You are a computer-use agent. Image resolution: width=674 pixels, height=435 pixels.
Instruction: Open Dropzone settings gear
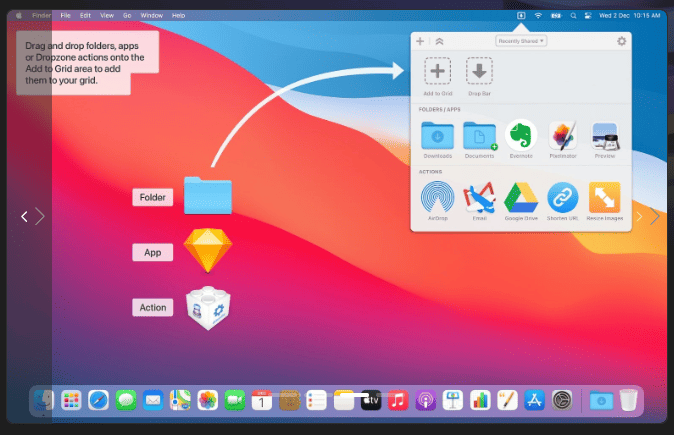tap(622, 41)
